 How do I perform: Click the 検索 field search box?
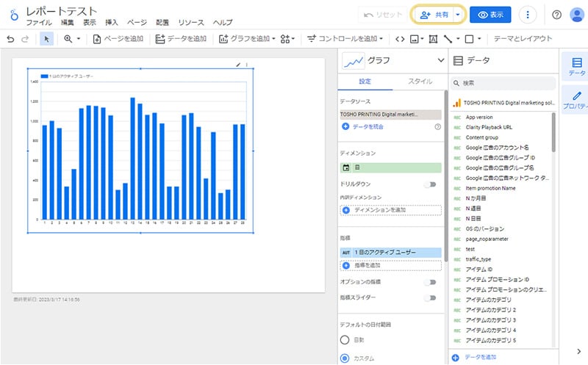tap(503, 83)
